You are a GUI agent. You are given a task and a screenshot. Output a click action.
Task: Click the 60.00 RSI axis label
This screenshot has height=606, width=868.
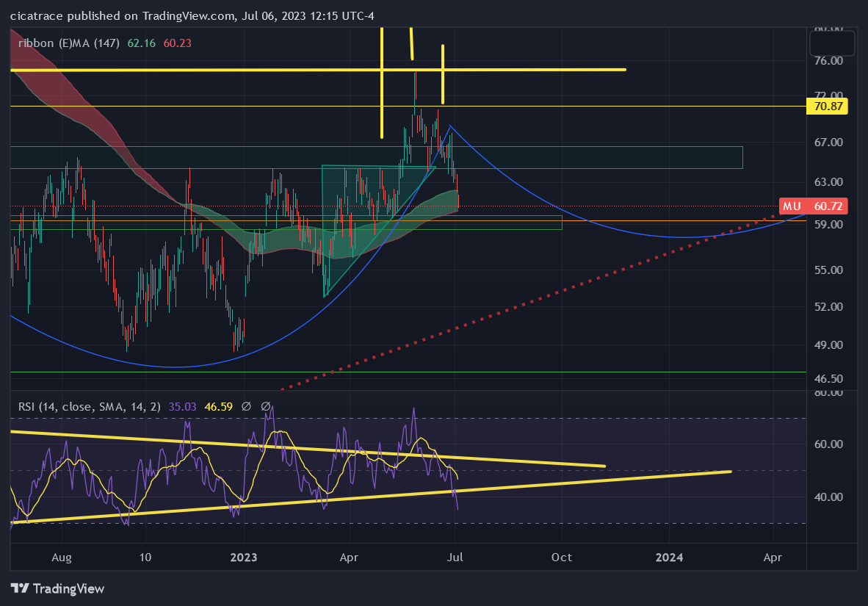(x=828, y=444)
